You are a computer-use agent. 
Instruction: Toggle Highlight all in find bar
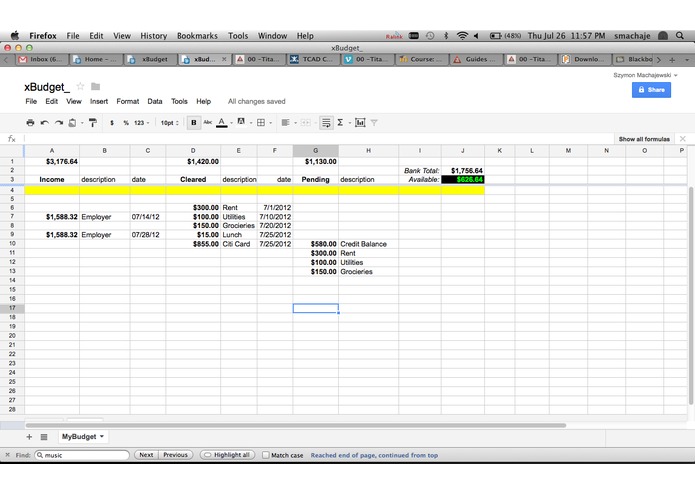tap(227, 455)
